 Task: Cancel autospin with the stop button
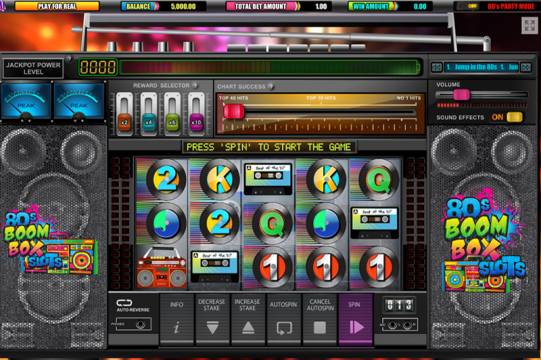(x=319, y=319)
